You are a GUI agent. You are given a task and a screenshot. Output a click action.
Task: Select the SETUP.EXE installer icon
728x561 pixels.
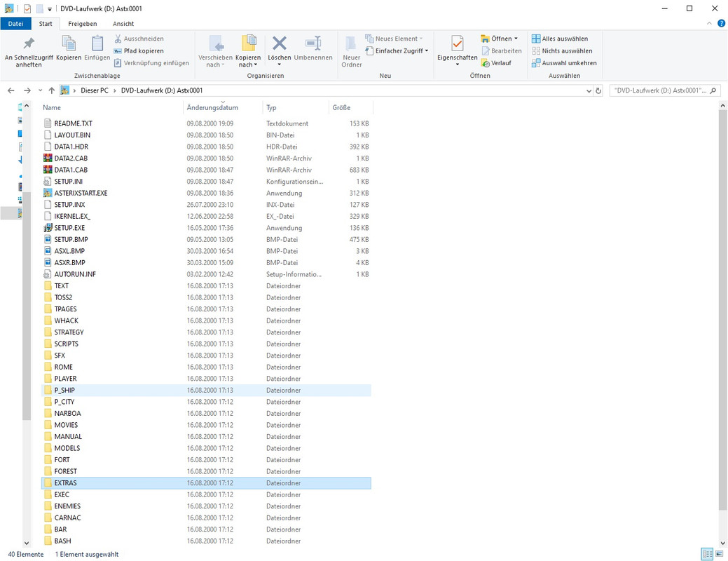(x=48, y=228)
